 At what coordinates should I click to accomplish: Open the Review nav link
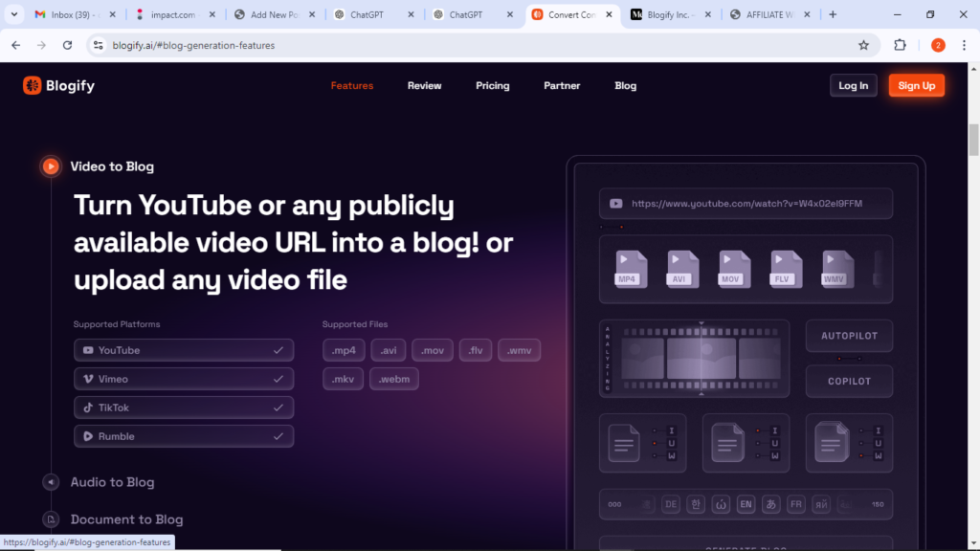(x=424, y=85)
